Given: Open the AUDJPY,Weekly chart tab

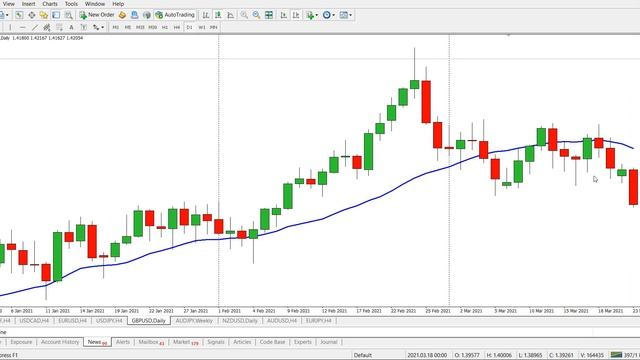Looking at the screenshot, I should click(194, 321).
